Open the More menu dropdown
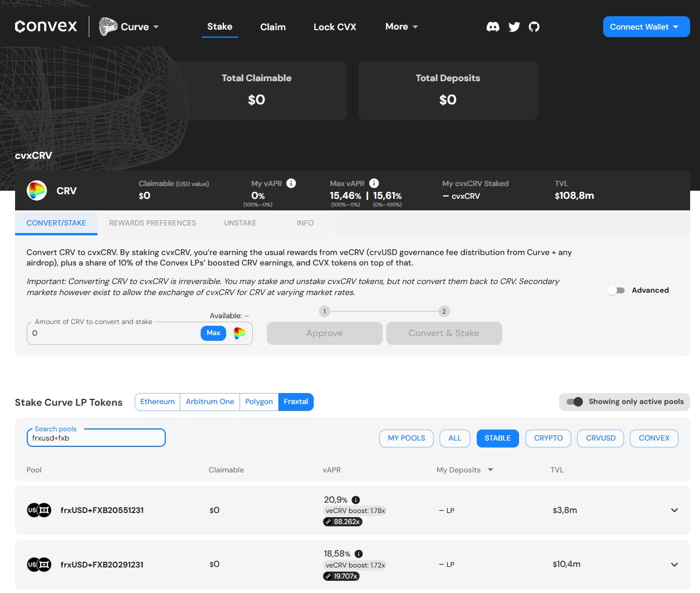This screenshot has width=700, height=593. 401,27
